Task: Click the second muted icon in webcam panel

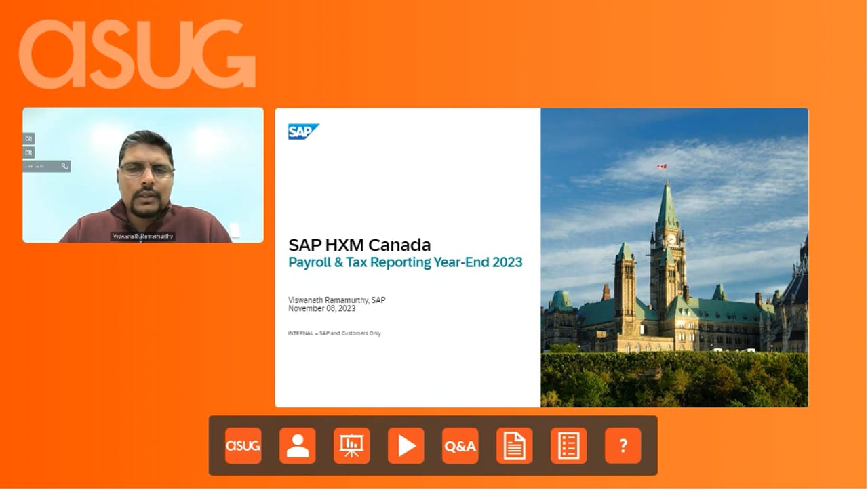Action: [28, 152]
